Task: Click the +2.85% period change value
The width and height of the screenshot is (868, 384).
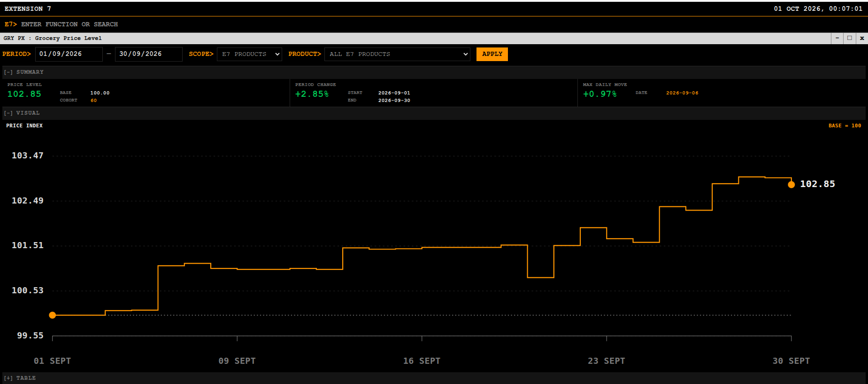Action: pos(312,94)
